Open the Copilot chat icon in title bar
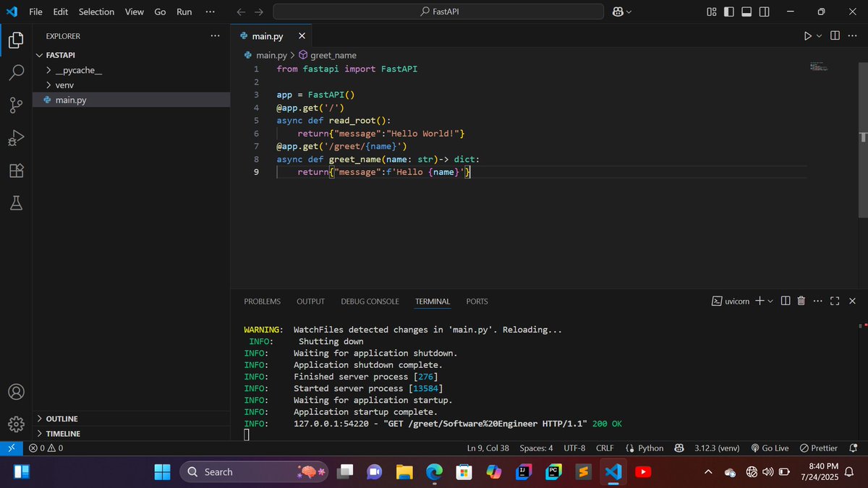Image resolution: width=868 pixels, height=488 pixels. [x=618, y=12]
